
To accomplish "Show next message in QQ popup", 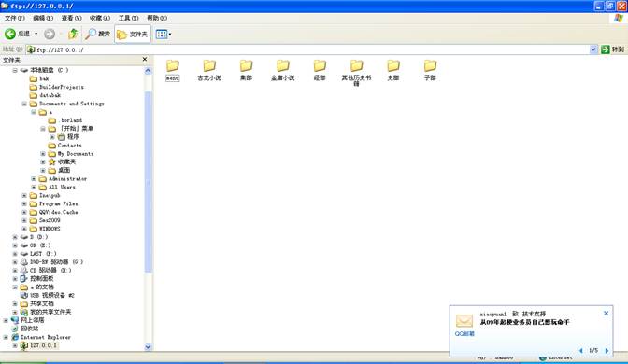I will (607, 351).
